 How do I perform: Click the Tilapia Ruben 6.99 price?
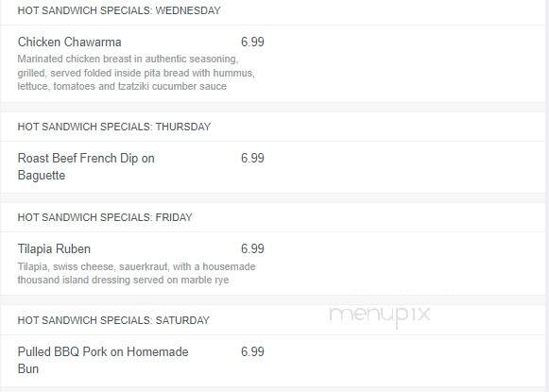tap(252, 248)
